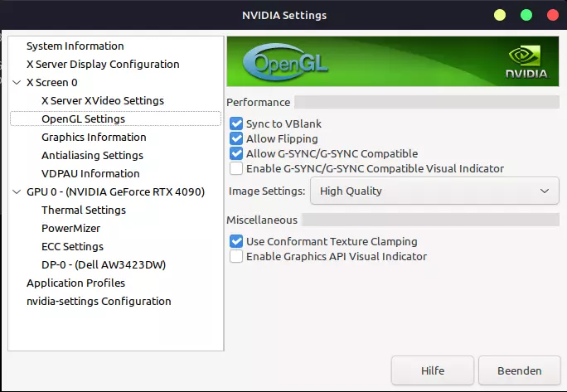
Task: Click the green maximize window button
Action: coord(526,15)
